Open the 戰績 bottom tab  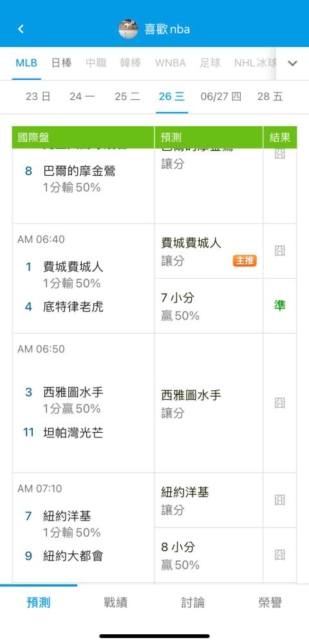(x=116, y=603)
